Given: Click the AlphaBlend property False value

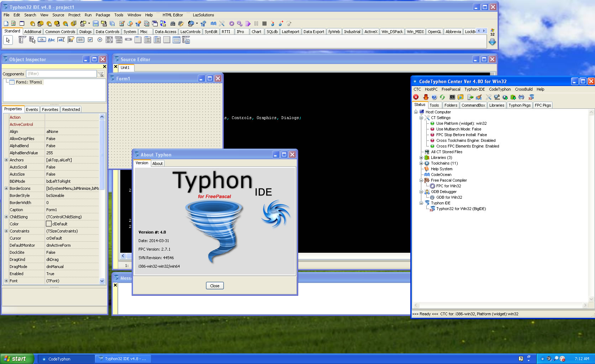Looking at the screenshot, I should pos(72,146).
